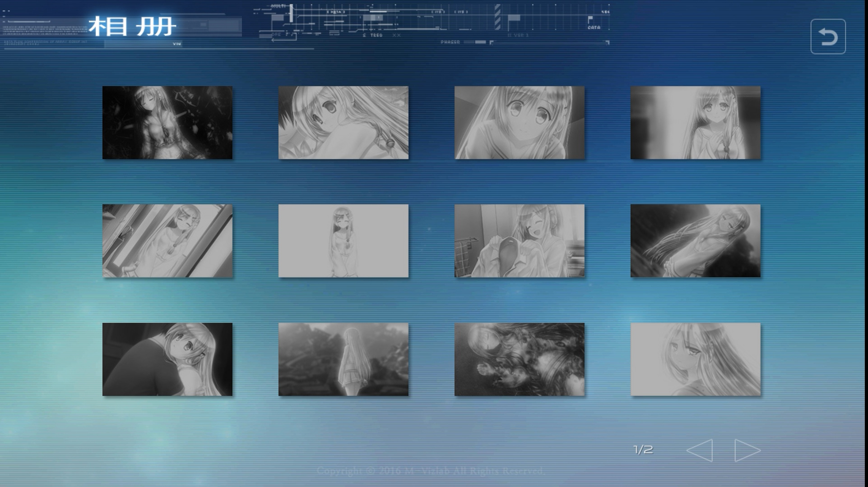Click the 相册 album title
This screenshot has height=487, width=868.
(x=132, y=27)
